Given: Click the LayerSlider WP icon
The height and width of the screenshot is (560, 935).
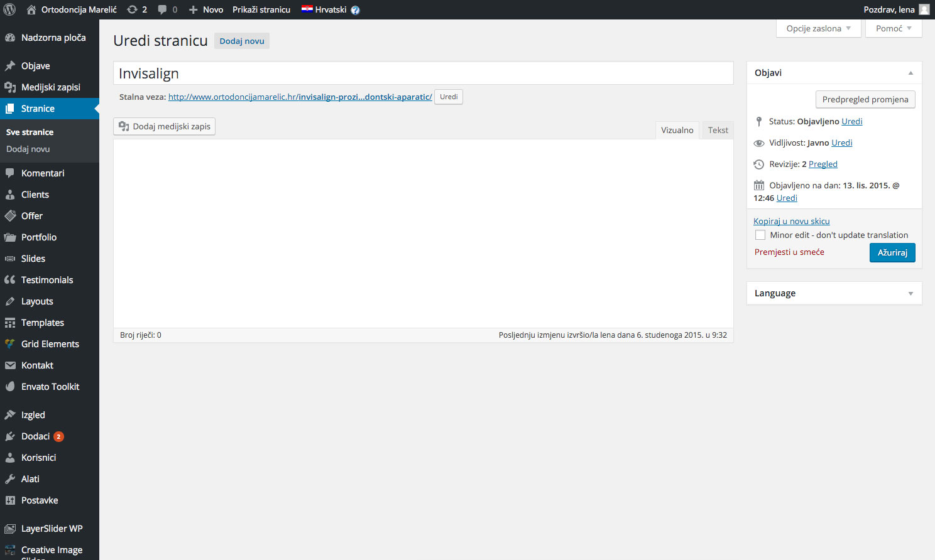Looking at the screenshot, I should click(x=10, y=529).
